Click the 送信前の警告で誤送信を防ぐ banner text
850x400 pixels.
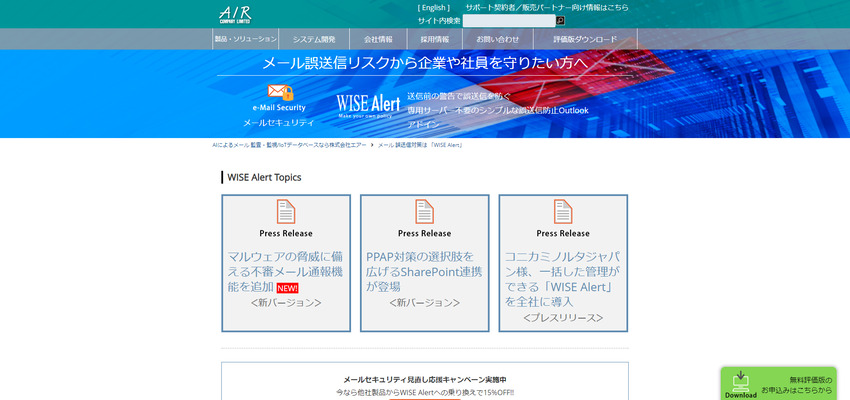(x=459, y=96)
